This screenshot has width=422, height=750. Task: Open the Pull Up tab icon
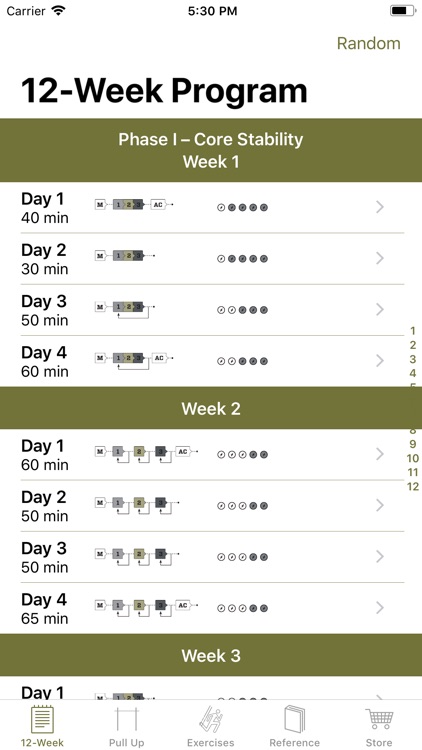[x=126, y=719]
